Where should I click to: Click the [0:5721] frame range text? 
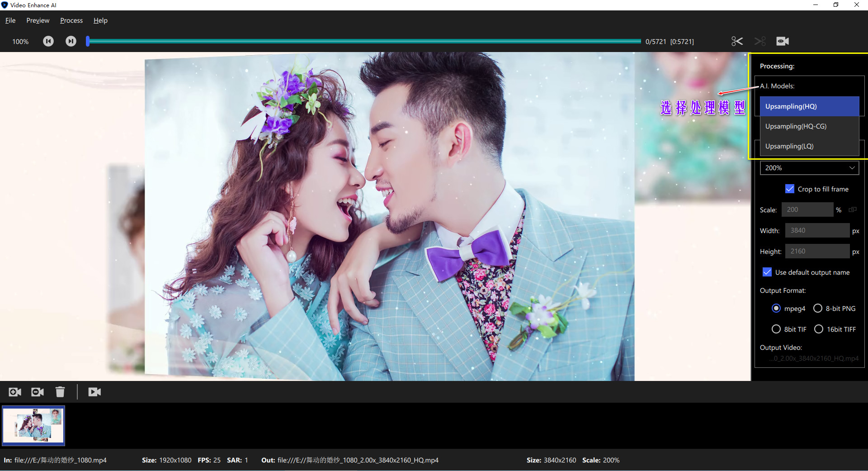coord(682,42)
